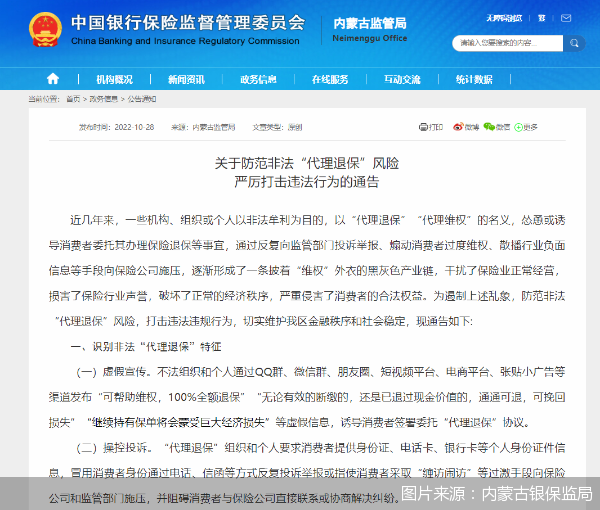This screenshot has height=510, width=600.
Task: Open more sharing options plus icon
Action: [x=526, y=127]
